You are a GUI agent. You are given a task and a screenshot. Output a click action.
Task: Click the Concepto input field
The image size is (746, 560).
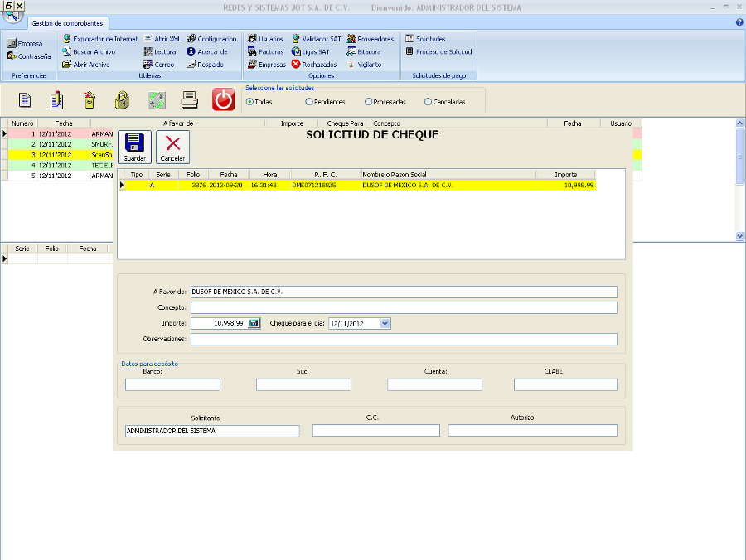pos(404,307)
